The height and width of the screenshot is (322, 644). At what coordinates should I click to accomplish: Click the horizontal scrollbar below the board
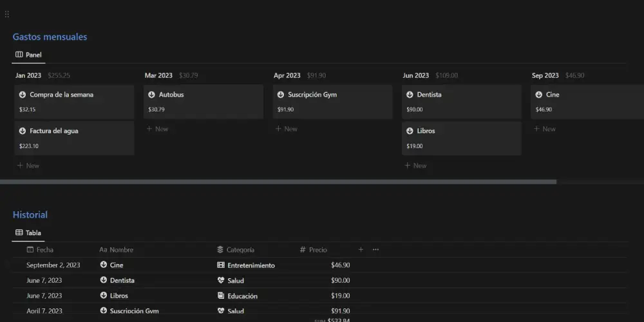277,182
